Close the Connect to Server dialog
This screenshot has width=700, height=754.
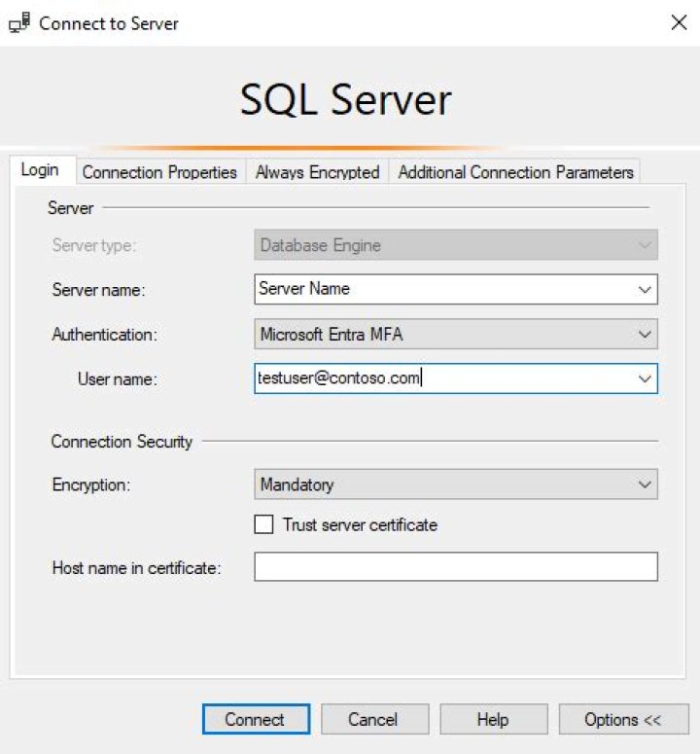[679, 23]
